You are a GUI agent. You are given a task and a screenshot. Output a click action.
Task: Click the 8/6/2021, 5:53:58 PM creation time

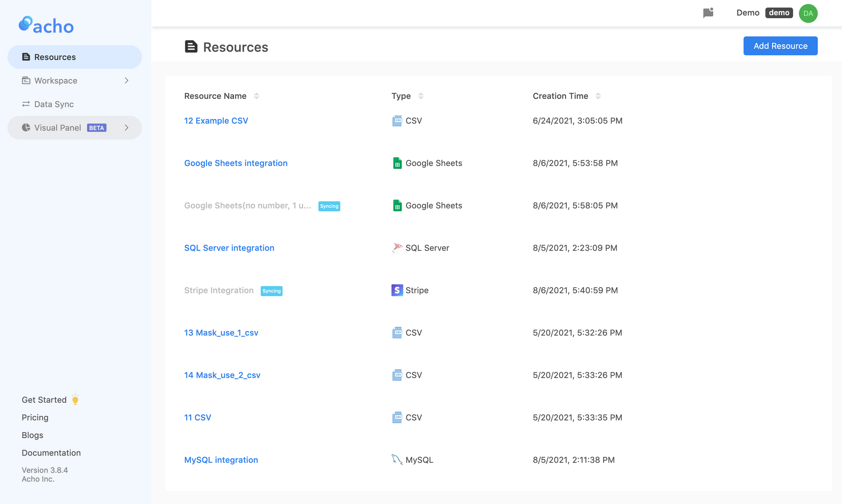(x=575, y=163)
